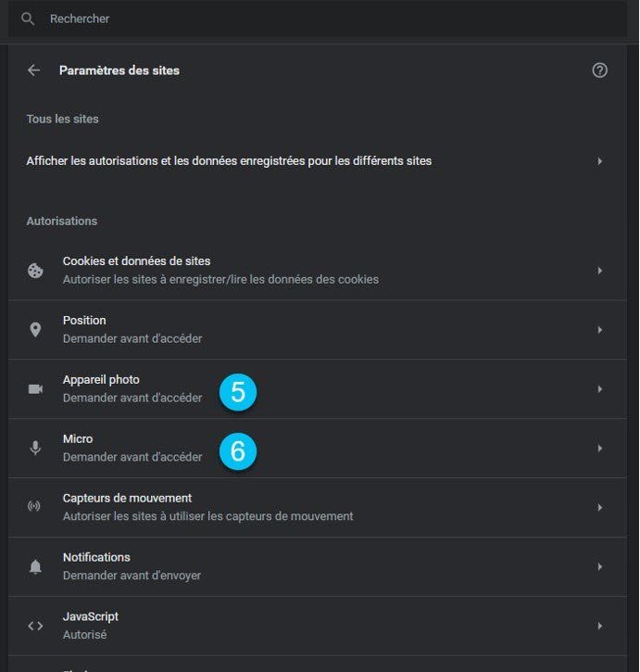Viewport: 640px width, 672px height.
Task: Expand the Cookies et données de sites arrow
Action: [x=600, y=271]
